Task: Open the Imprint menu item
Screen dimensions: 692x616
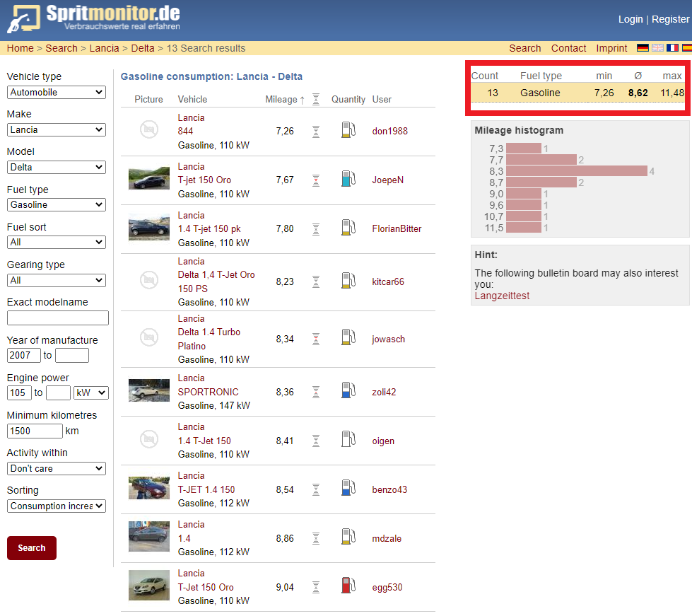Action: tap(611, 48)
